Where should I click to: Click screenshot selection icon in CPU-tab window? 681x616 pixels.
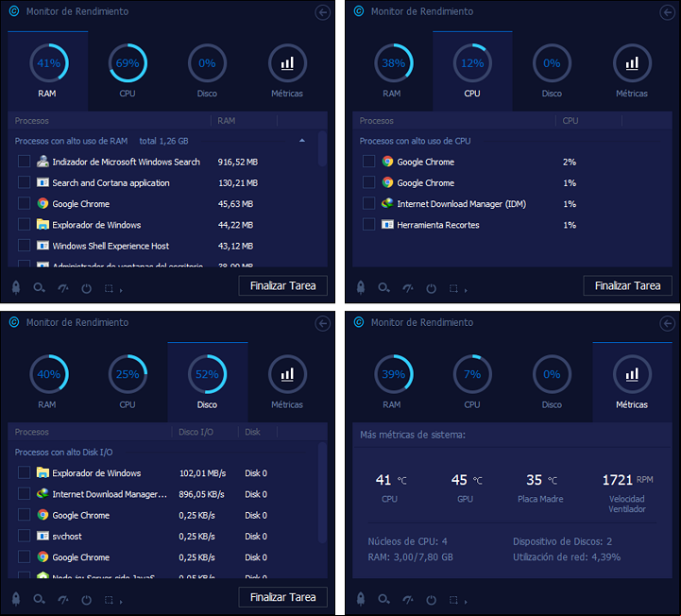click(x=453, y=288)
